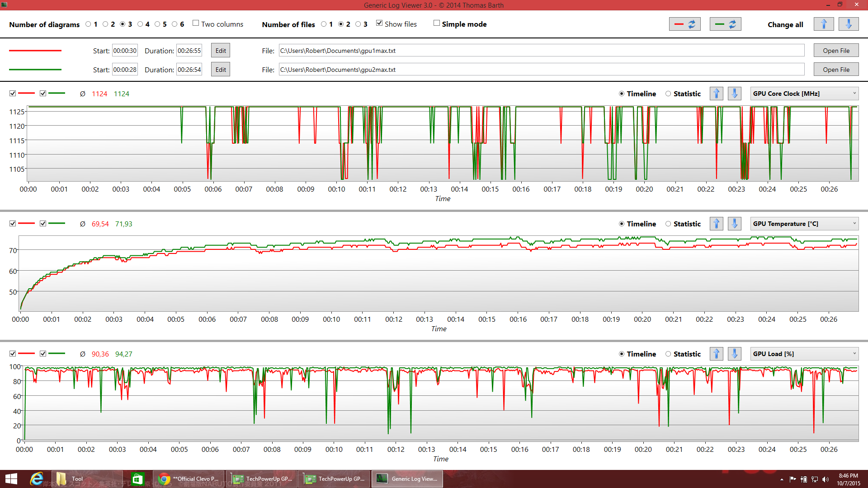Click the green line swap file button
The image size is (868, 488).
pos(725,24)
